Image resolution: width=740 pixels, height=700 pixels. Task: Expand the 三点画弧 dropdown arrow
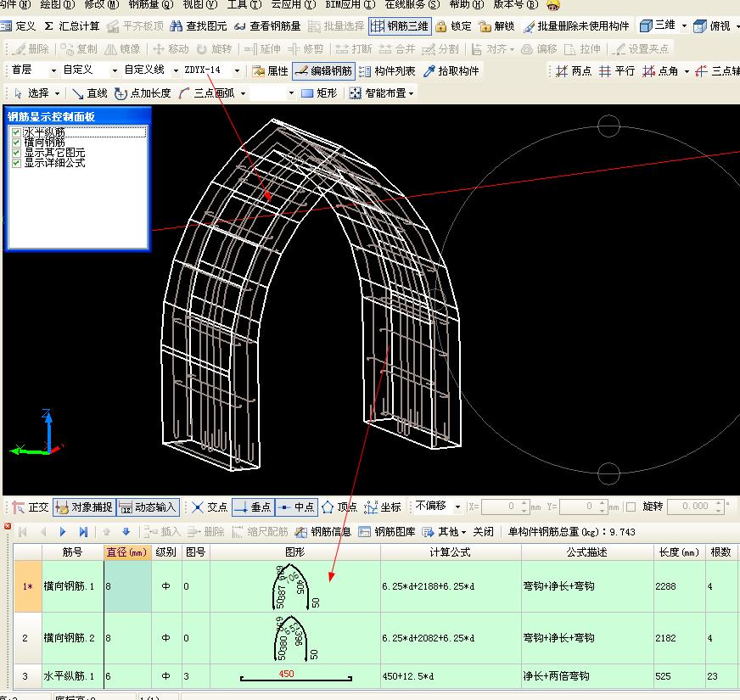click(x=243, y=93)
